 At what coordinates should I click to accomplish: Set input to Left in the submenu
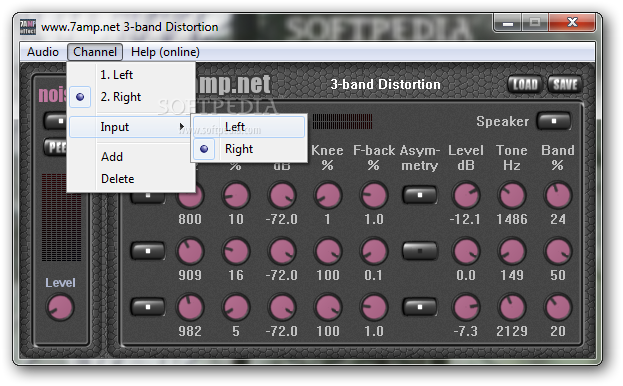(249, 127)
